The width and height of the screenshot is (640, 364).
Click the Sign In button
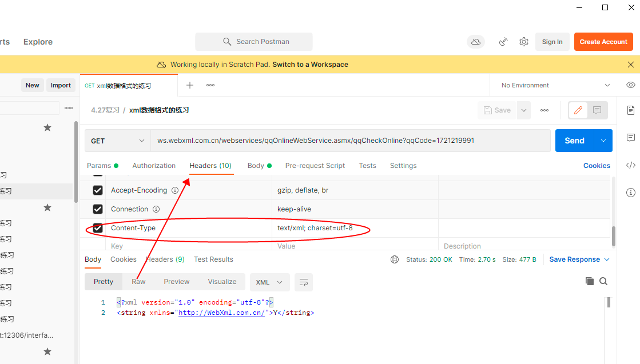point(552,42)
